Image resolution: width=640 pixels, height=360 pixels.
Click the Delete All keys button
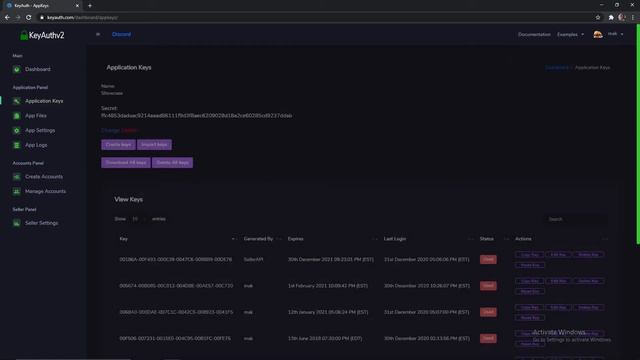pyautogui.click(x=172, y=162)
